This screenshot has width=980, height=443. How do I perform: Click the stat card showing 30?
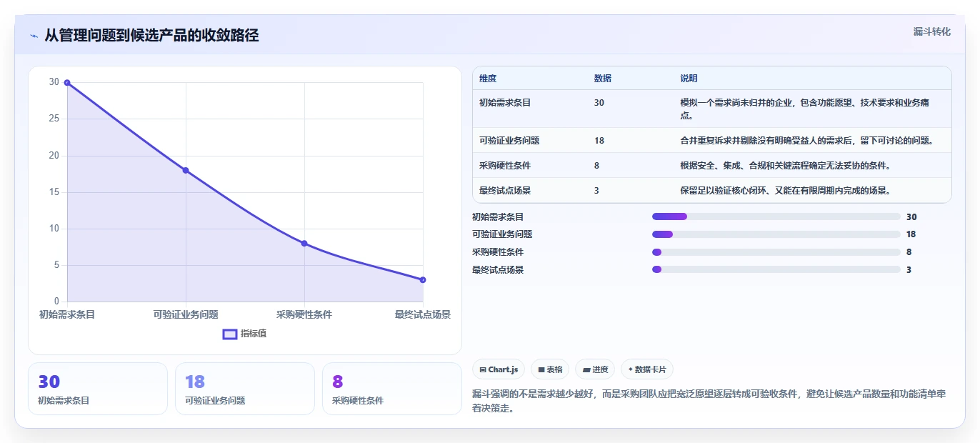pos(98,389)
